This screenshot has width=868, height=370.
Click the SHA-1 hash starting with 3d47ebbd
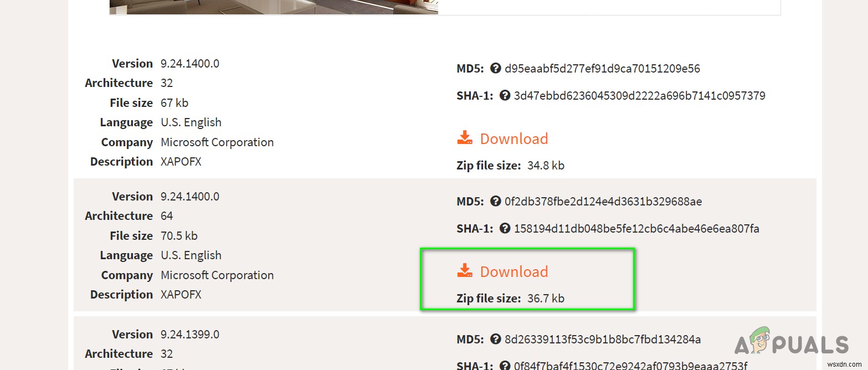pos(639,95)
